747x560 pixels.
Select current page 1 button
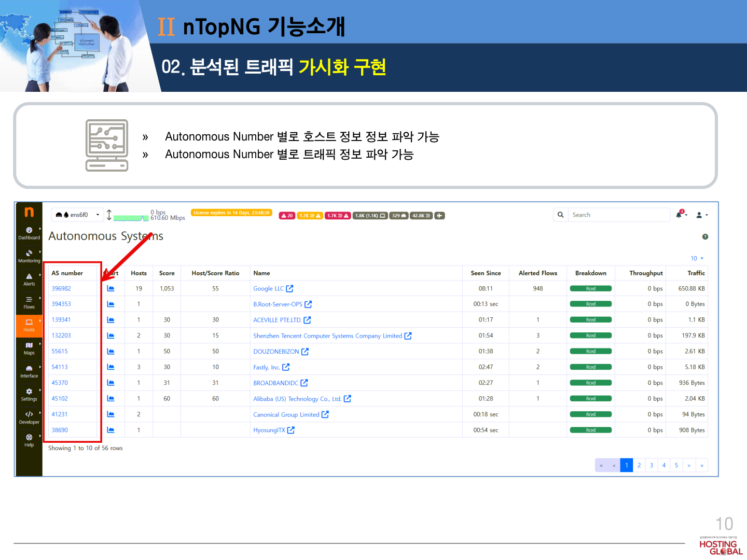pos(627,465)
